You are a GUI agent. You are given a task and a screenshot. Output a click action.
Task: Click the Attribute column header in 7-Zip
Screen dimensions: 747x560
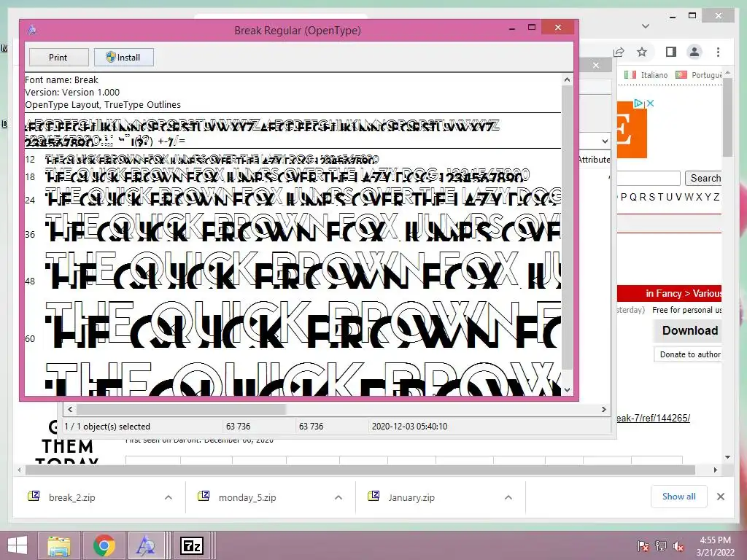tap(594, 160)
